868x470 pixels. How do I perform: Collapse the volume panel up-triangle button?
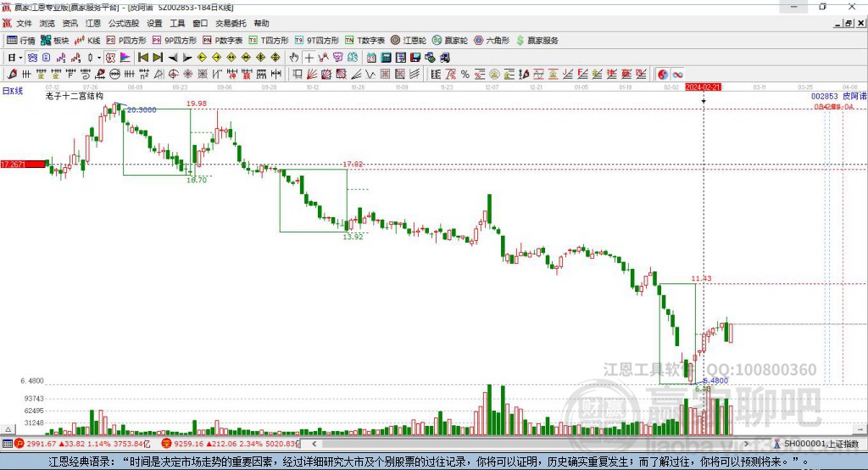click(8, 429)
